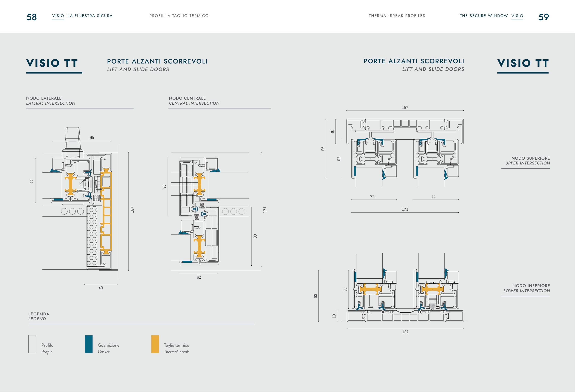This screenshot has width=575, height=392.
Task: Click the Nodo Superiore label
Action: pos(530,158)
